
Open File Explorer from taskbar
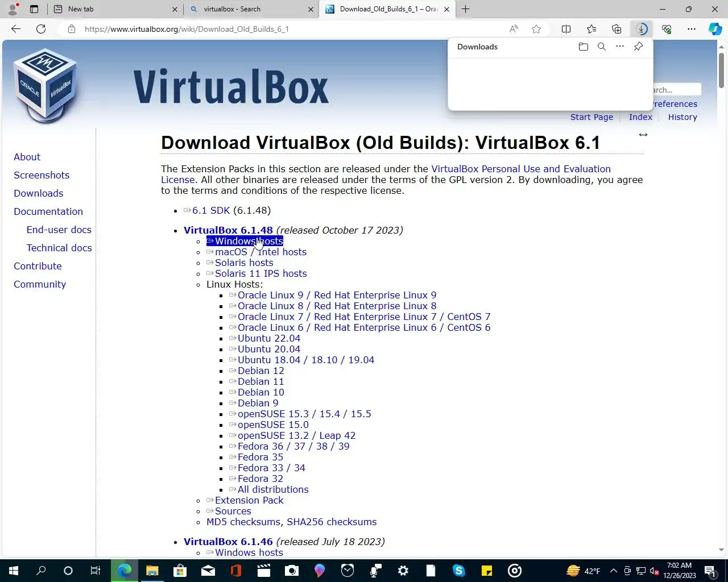click(x=152, y=571)
